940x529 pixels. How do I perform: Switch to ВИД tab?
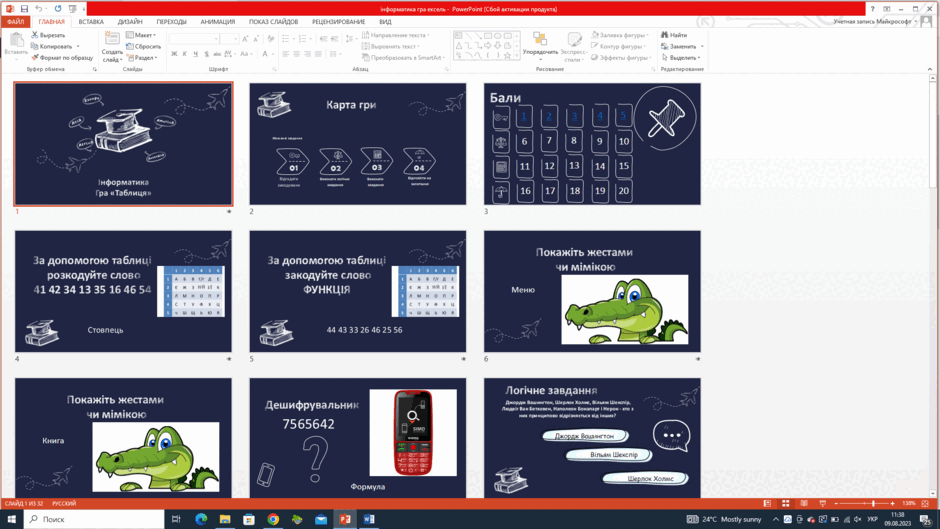[x=385, y=22]
